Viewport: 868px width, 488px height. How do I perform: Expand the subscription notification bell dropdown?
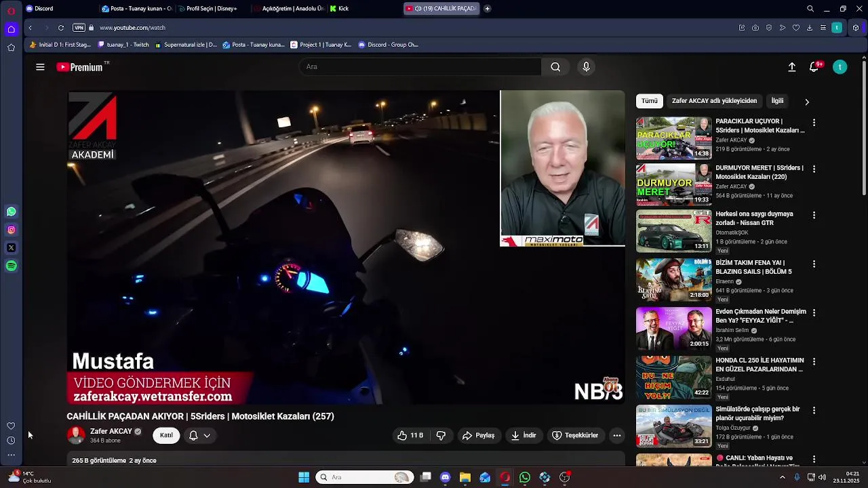click(200, 435)
